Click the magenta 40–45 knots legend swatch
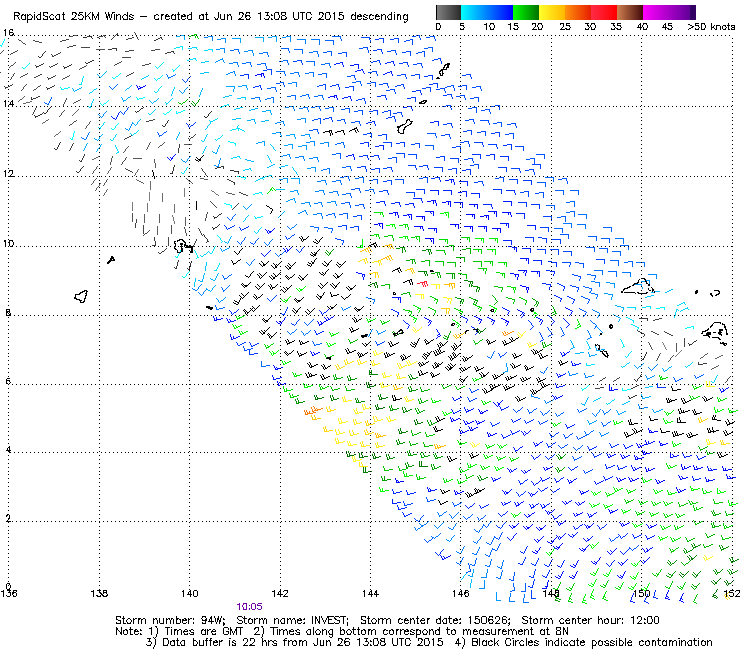The height and width of the screenshot is (650, 740). tap(656, 12)
